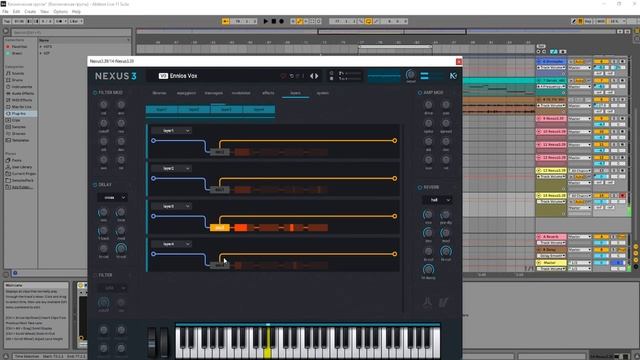Image resolution: width=640 pixels, height=360 pixels.
Task: Click the Nexus logo icon at top right
Action: pos(453,76)
